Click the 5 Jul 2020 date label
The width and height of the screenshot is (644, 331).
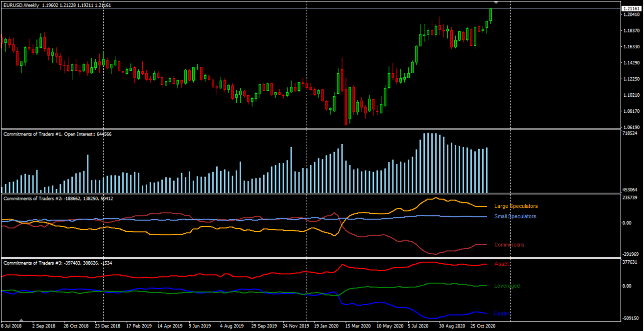tap(418, 326)
